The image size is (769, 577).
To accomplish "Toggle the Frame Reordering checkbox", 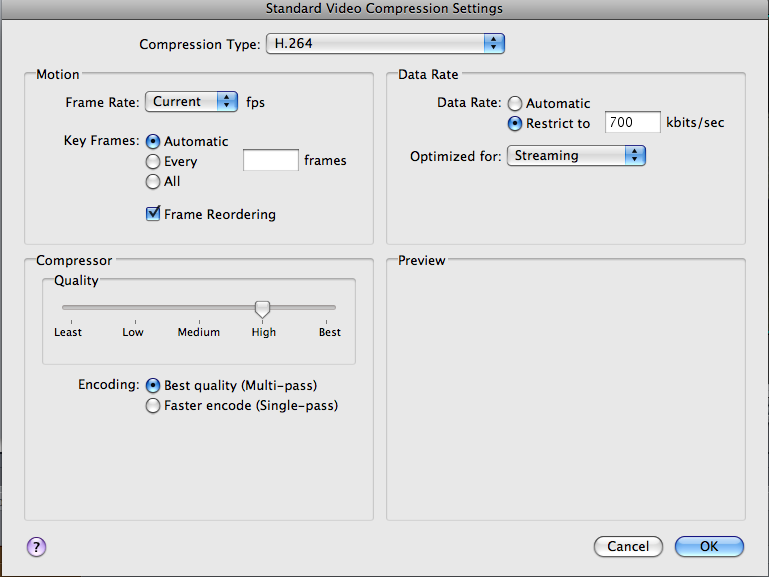I will 153,214.
